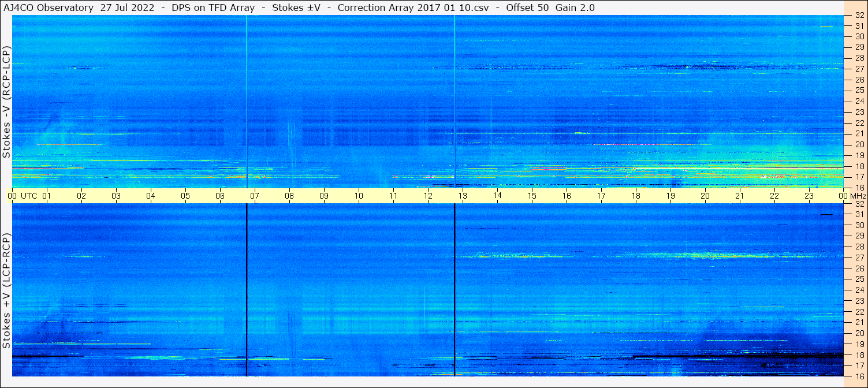The width and height of the screenshot is (868, 388).
Task: Select the 18 hour label on time axis
Action: [x=636, y=196]
